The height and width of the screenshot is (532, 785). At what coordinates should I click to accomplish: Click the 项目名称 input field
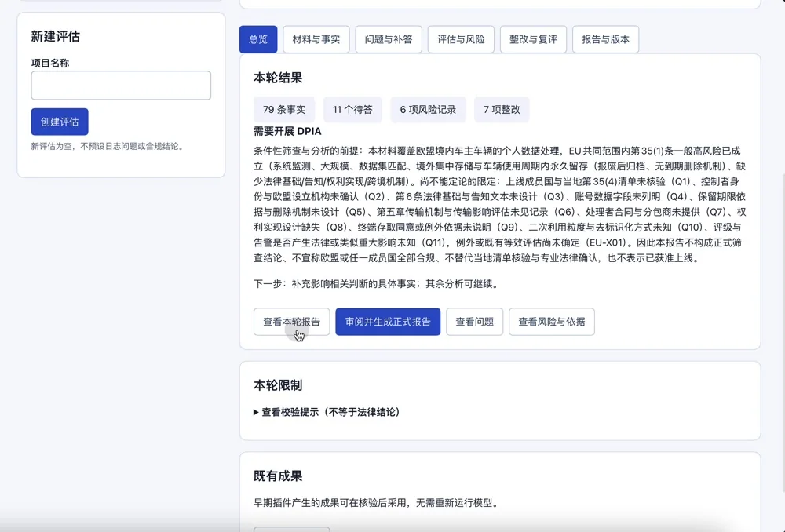[121, 85]
